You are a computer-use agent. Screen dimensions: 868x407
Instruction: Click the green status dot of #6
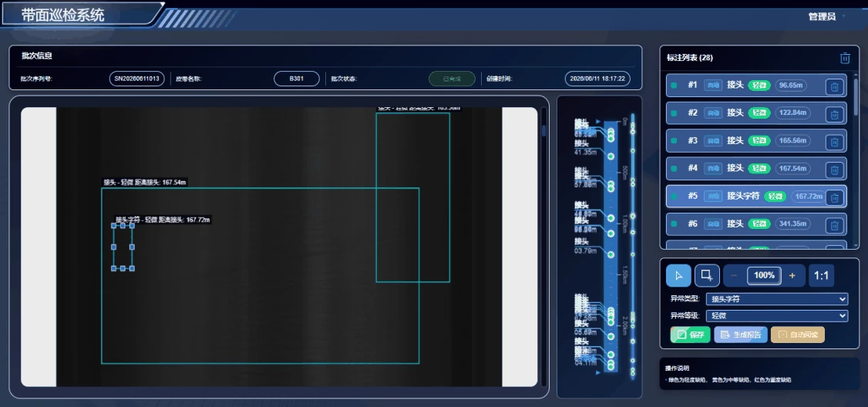[x=674, y=224]
